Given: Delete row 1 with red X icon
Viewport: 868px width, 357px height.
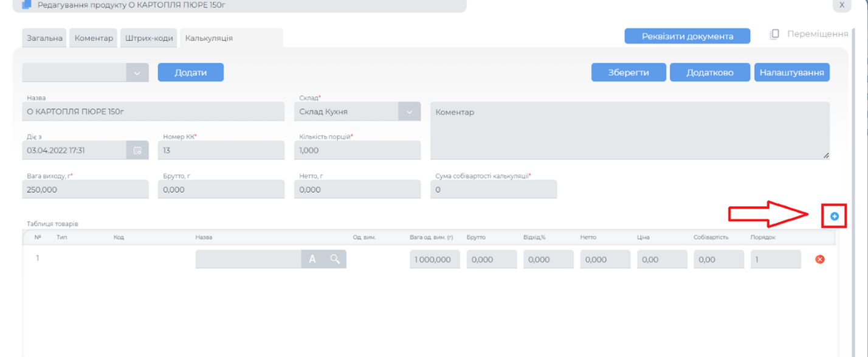Looking at the screenshot, I should (x=819, y=260).
